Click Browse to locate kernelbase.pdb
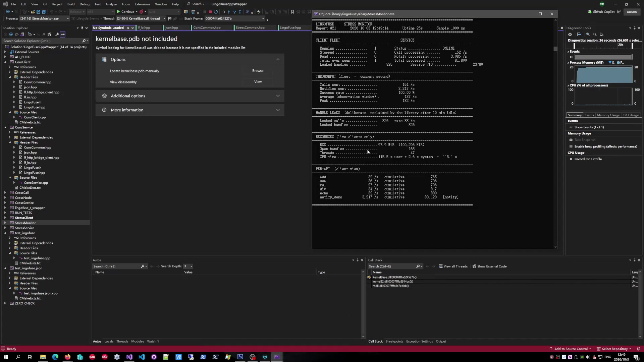The image size is (644, 362). point(258,71)
